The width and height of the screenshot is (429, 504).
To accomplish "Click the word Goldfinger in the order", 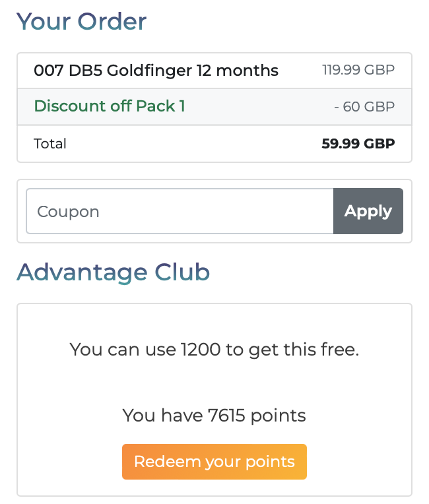I will click(x=149, y=71).
